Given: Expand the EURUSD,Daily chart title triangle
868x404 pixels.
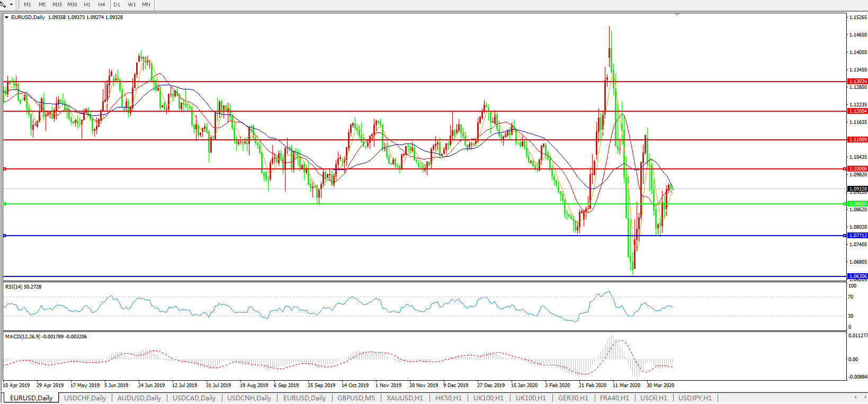Looking at the screenshot, I should tap(7, 17).
